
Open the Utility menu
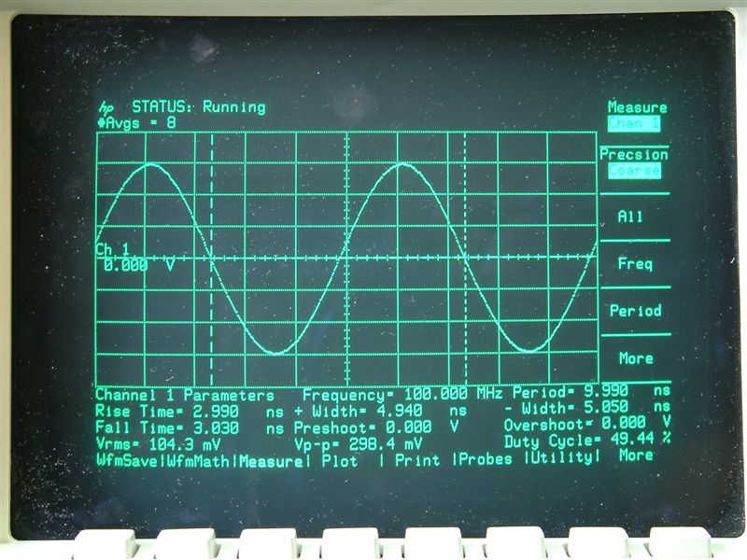pos(561,457)
